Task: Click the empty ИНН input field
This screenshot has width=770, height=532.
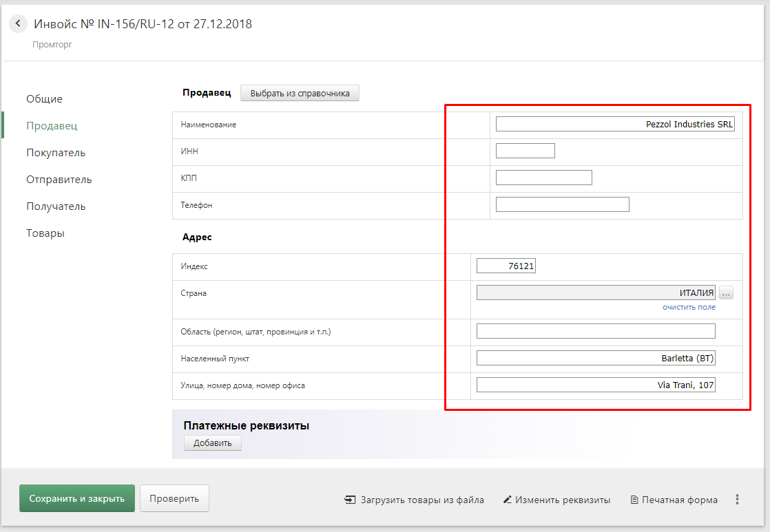Action: pos(526,151)
